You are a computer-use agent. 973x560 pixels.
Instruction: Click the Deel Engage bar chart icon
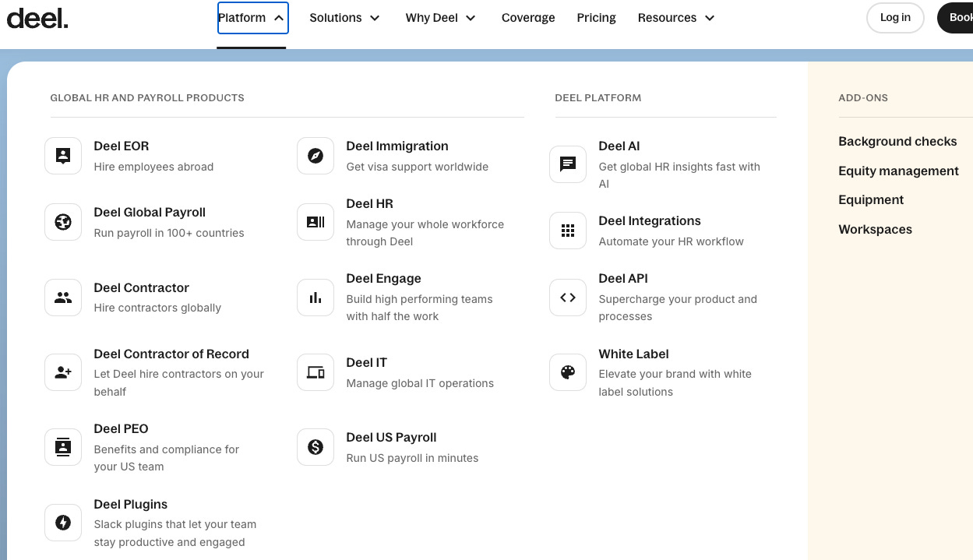[x=316, y=298]
